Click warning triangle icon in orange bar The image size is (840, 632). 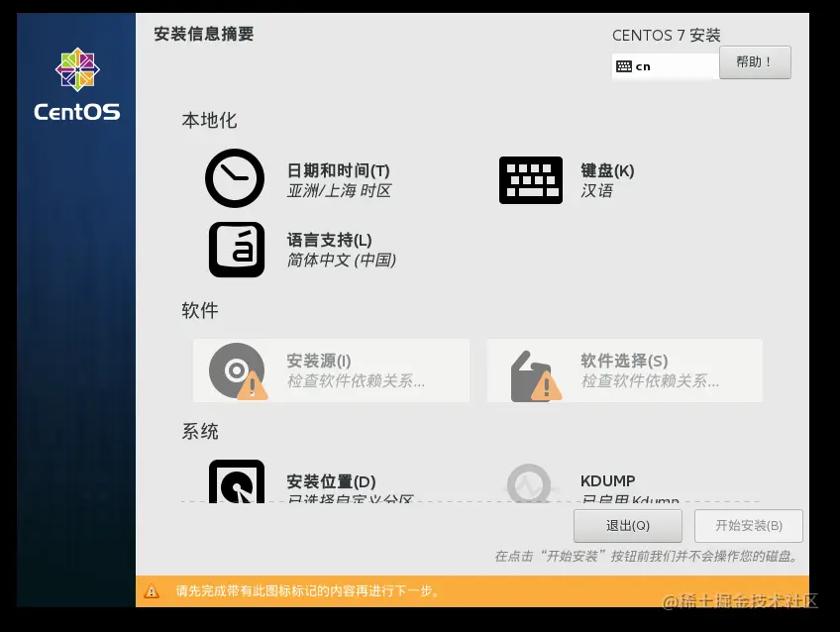coord(152,590)
